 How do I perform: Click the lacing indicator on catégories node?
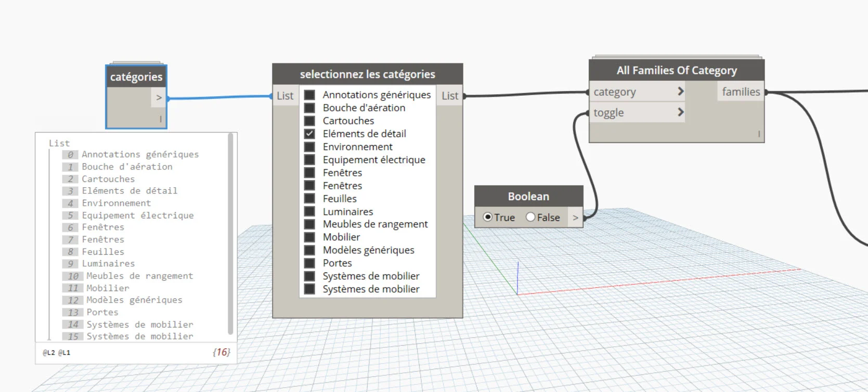click(x=160, y=120)
